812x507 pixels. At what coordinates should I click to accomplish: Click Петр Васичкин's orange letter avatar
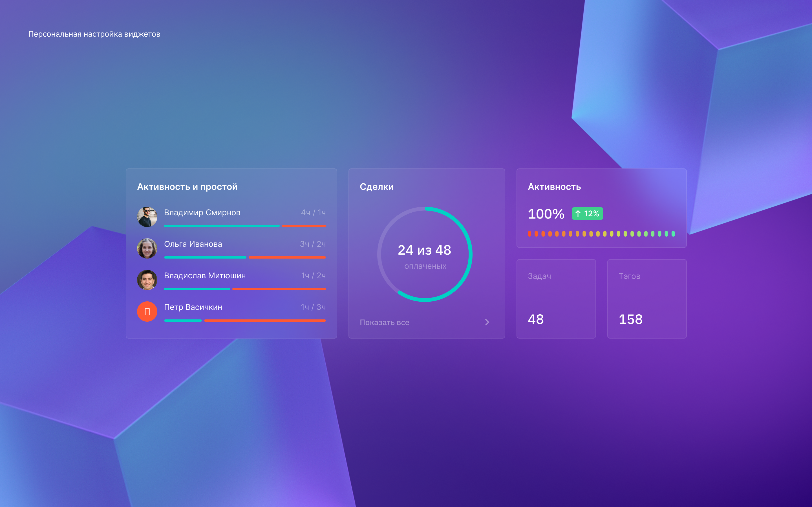click(x=147, y=312)
